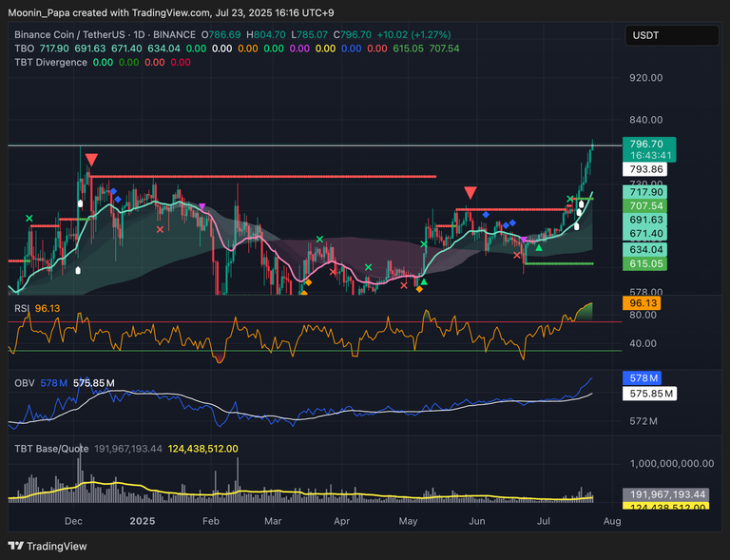Click the 840.00 price scale value
Viewport: 730px width, 560px height.
pos(645,120)
